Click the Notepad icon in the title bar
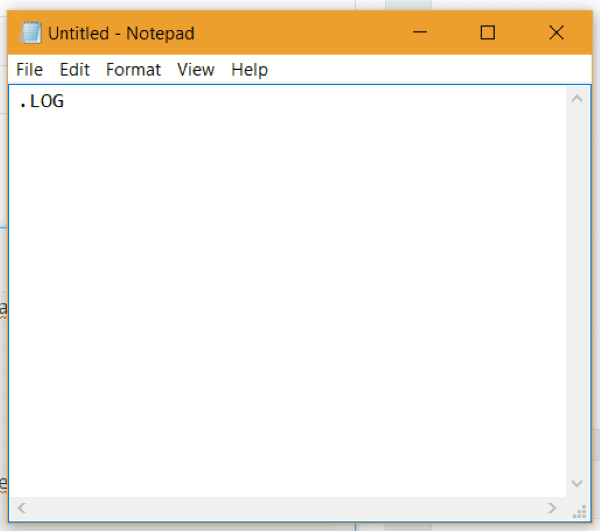This screenshot has width=600, height=531. [32, 33]
